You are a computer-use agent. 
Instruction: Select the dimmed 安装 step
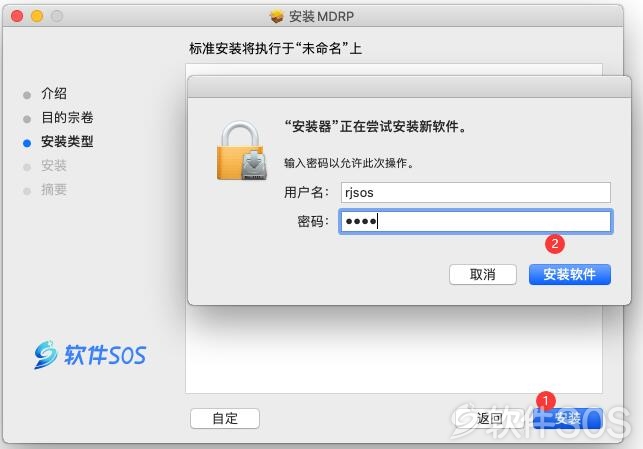point(54,166)
